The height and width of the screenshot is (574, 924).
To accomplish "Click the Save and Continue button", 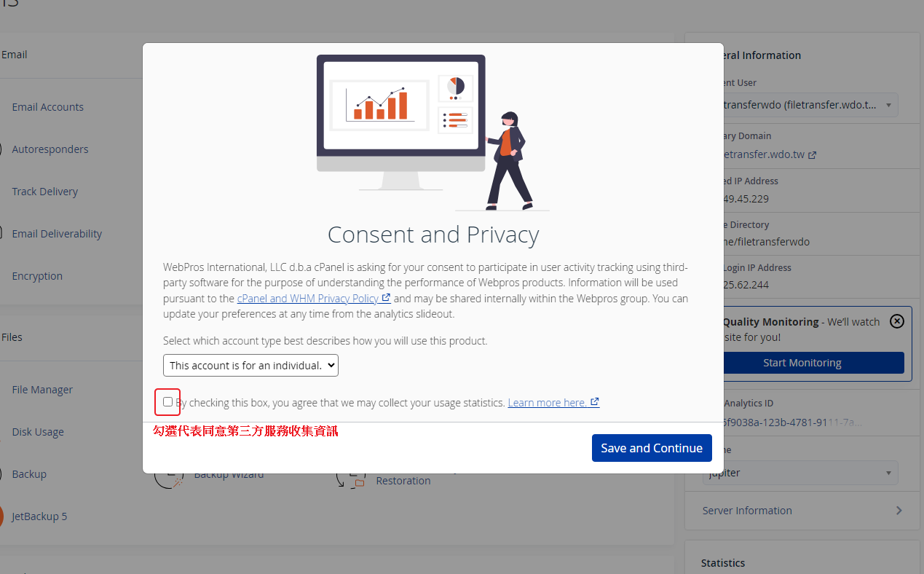I will point(652,448).
